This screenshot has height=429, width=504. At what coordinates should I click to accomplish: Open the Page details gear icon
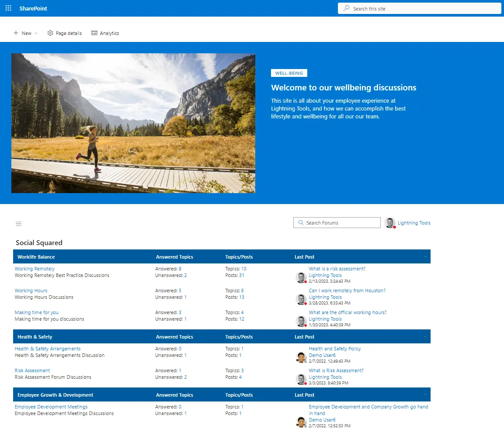coord(50,33)
